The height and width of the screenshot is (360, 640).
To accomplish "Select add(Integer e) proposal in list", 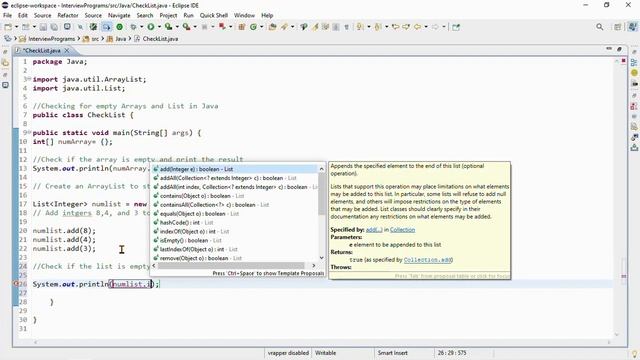I will 234,169.
